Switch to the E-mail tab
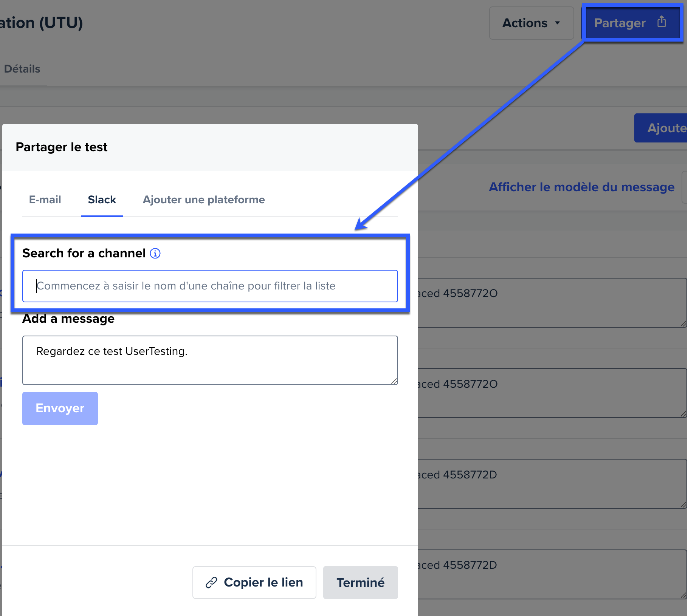This screenshot has height=616, width=688. click(45, 200)
